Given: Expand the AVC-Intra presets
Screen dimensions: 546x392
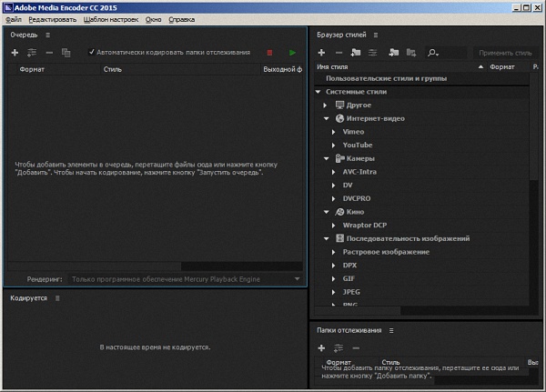Looking at the screenshot, I should point(334,172).
